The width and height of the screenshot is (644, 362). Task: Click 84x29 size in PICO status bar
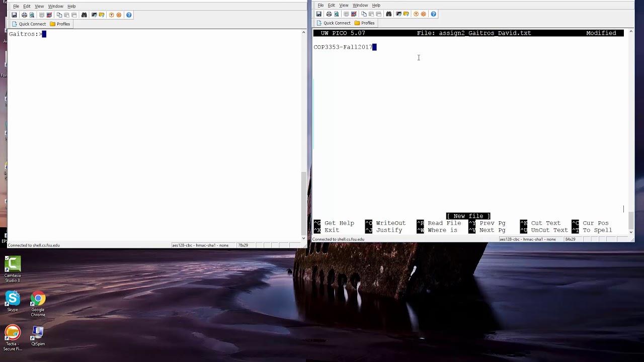click(570, 239)
